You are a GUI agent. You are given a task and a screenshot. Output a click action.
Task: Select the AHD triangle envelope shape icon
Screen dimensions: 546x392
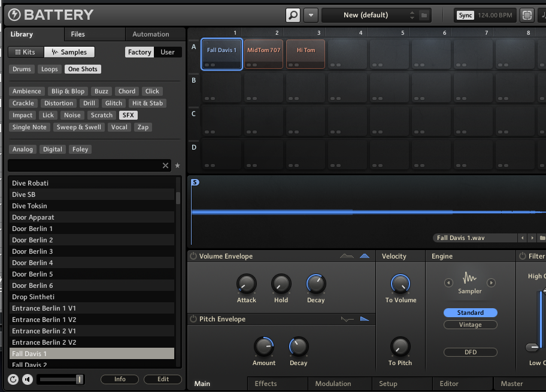point(365,256)
